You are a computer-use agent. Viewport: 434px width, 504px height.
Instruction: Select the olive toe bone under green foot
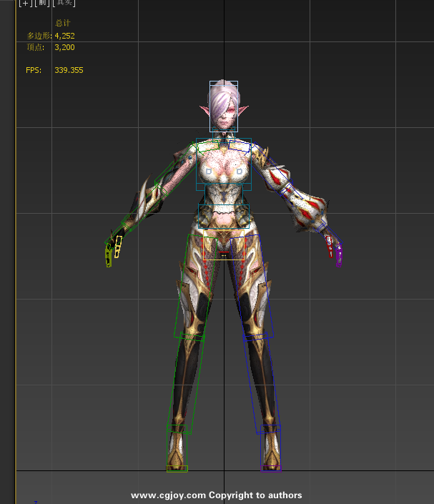(177, 469)
